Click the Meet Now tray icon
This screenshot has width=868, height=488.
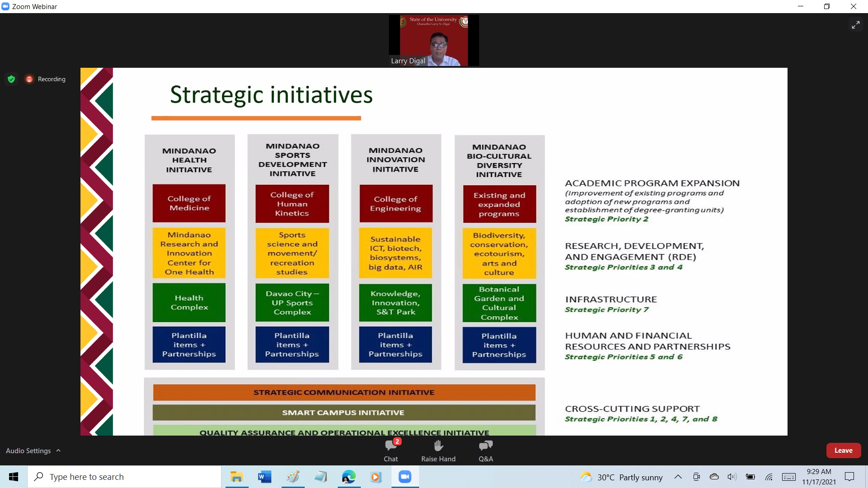tap(696, 477)
